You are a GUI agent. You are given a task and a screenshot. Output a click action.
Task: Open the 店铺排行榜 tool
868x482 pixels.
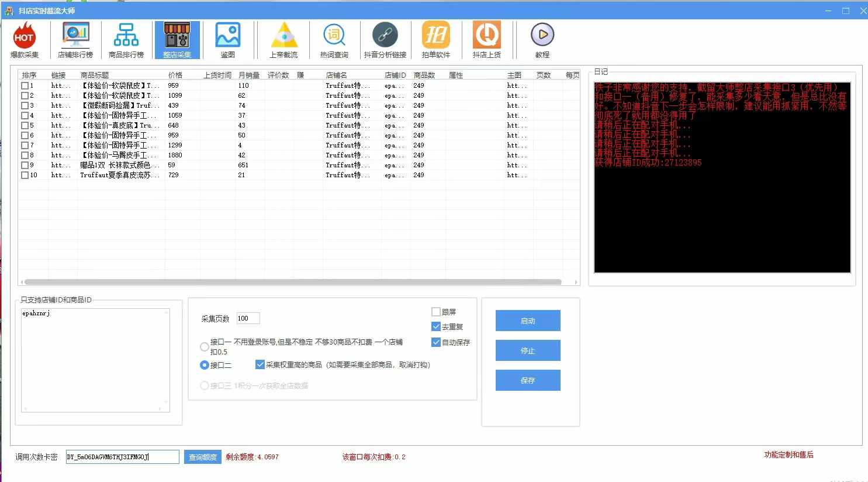tap(75, 40)
